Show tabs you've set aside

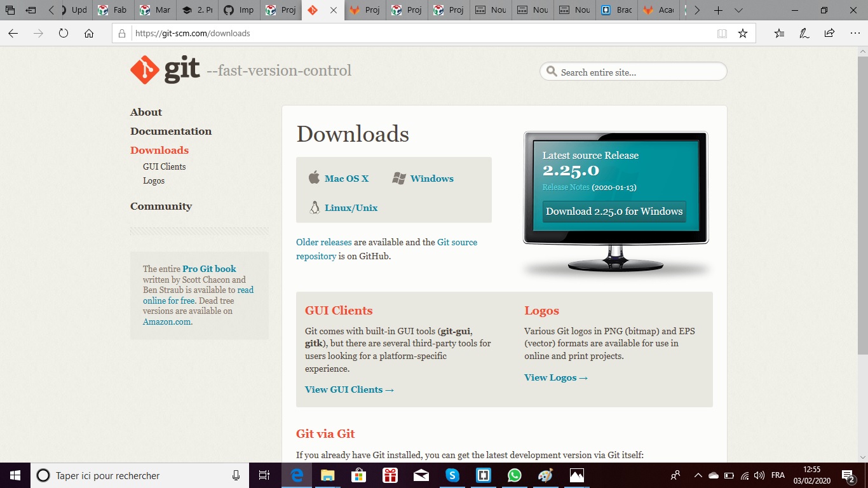[x=10, y=10]
